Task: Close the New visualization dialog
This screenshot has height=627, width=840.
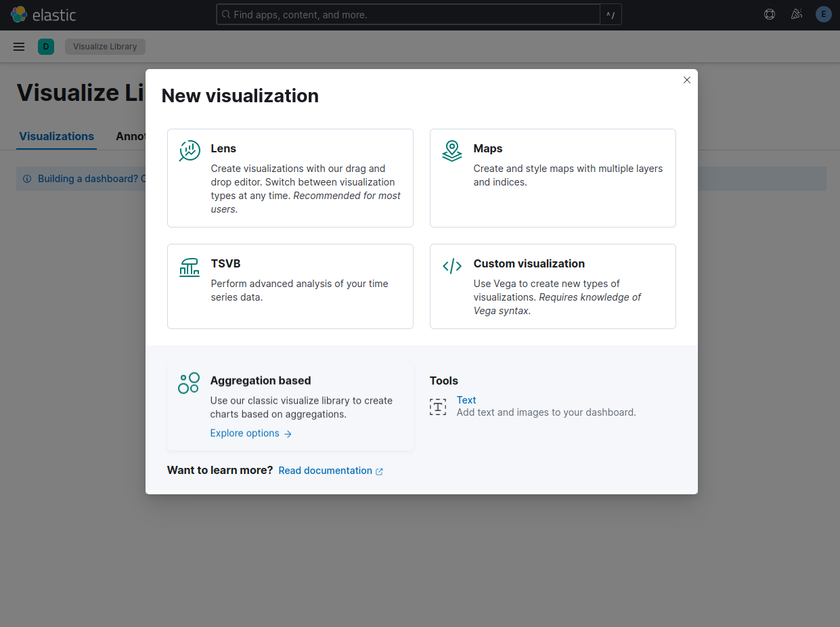Action: [x=687, y=80]
